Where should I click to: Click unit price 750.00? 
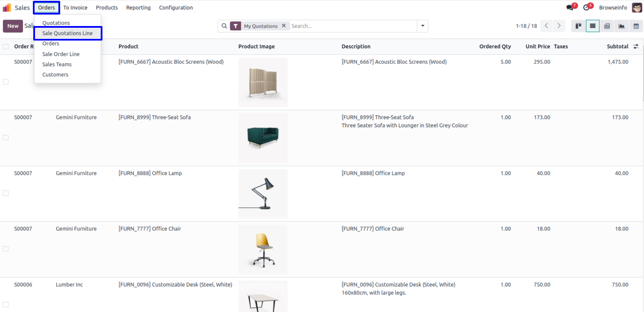[542, 285]
